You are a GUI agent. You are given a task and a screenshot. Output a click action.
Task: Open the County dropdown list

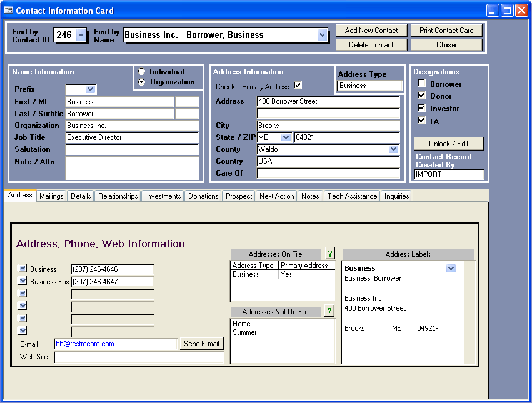[393, 149]
